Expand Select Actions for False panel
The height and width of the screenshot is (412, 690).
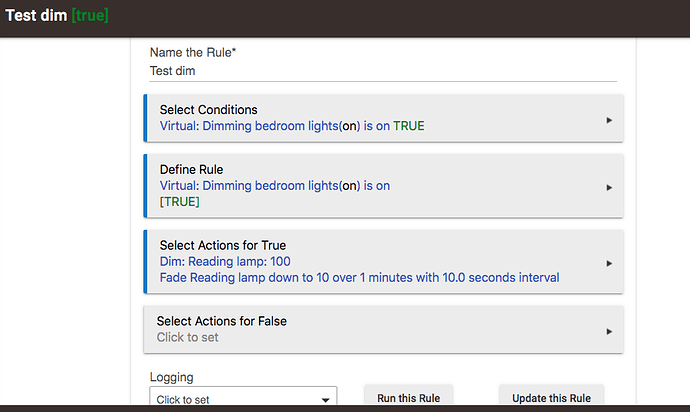click(383, 329)
